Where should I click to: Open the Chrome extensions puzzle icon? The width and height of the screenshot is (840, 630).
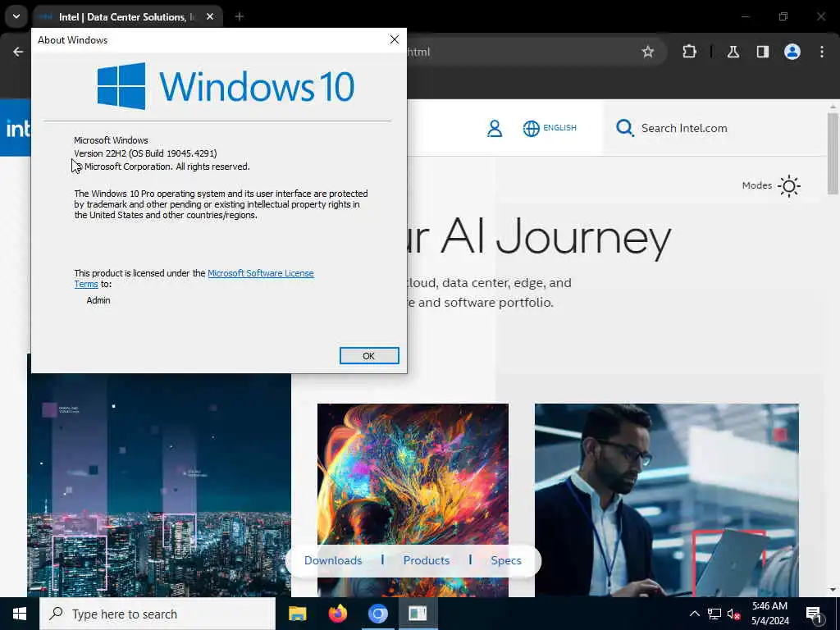point(689,52)
